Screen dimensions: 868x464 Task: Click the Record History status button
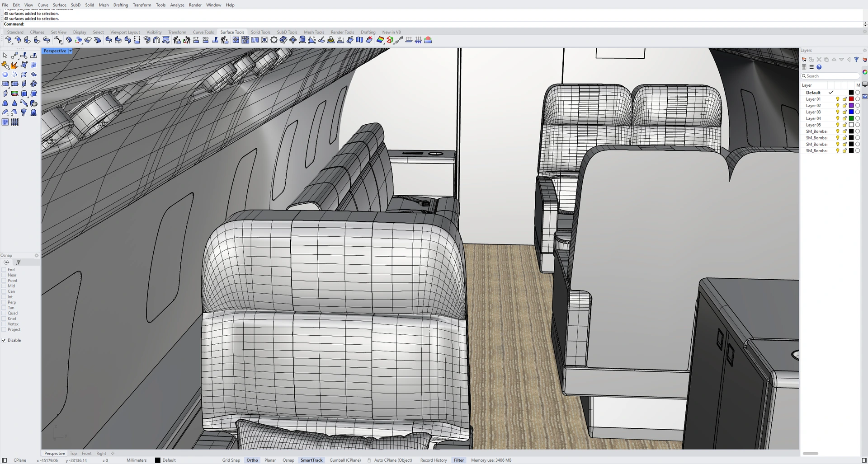pyautogui.click(x=433, y=460)
